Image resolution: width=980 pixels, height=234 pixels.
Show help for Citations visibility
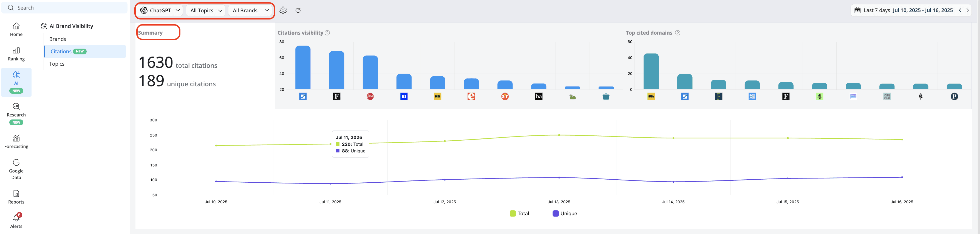click(327, 33)
